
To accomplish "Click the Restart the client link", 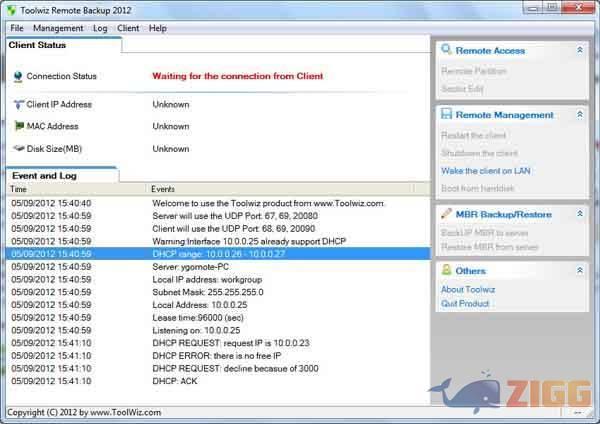I will pyautogui.click(x=473, y=135).
